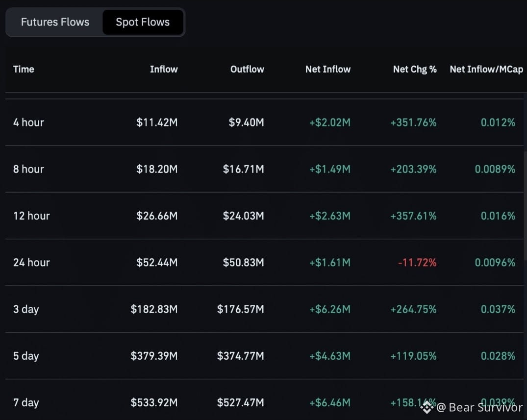Select the 4 hour row
The width and height of the screenshot is (527, 420).
(264, 123)
